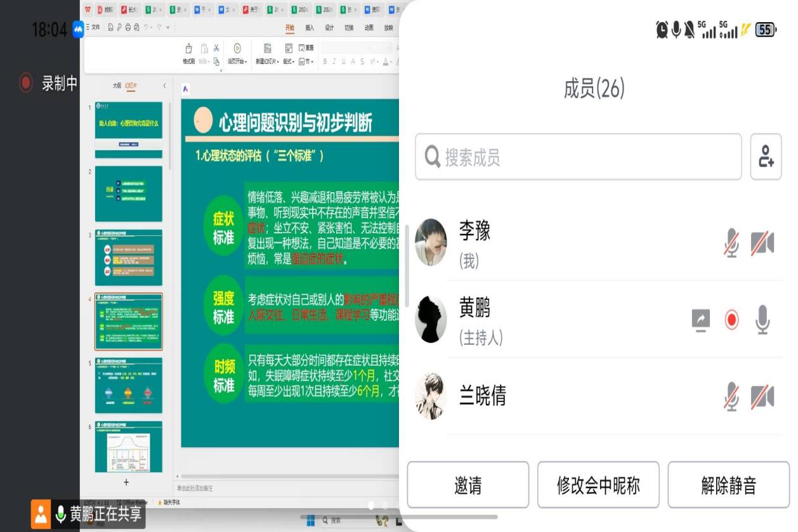Open the 设计 ribbon tab
This screenshot has width=798, height=532.
[x=329, y=28]
